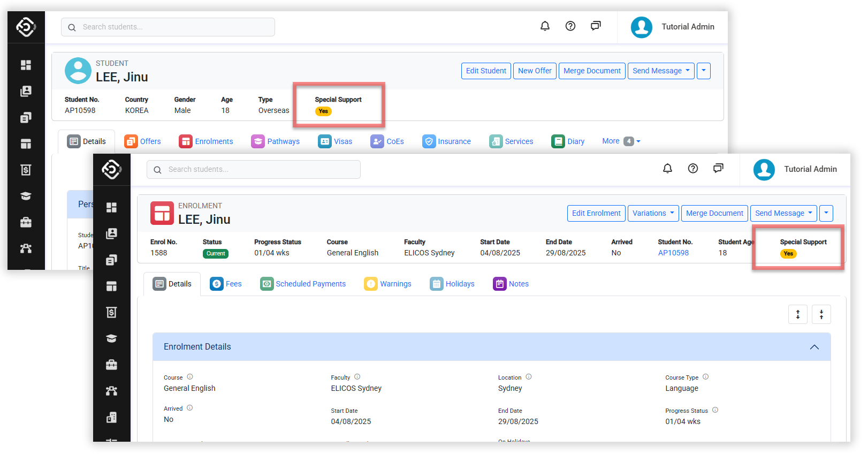Switch to the Fees tab

[x=226, y=284]
